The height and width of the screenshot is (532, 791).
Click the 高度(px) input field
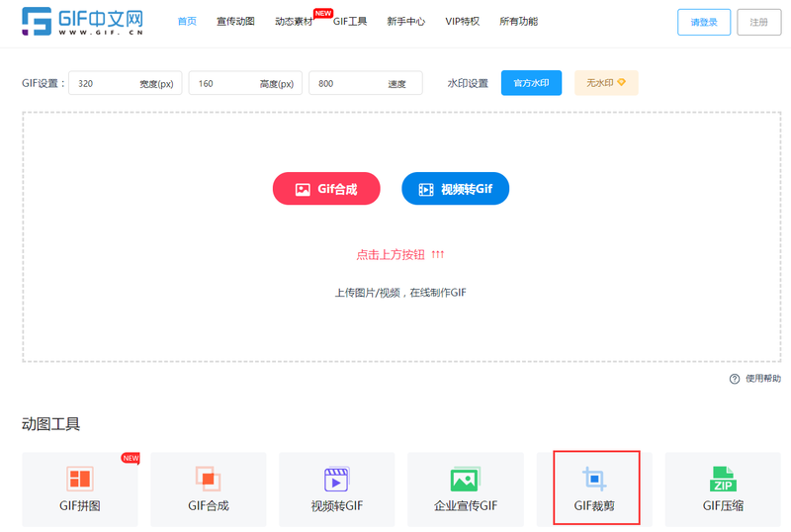pos(245,83)
